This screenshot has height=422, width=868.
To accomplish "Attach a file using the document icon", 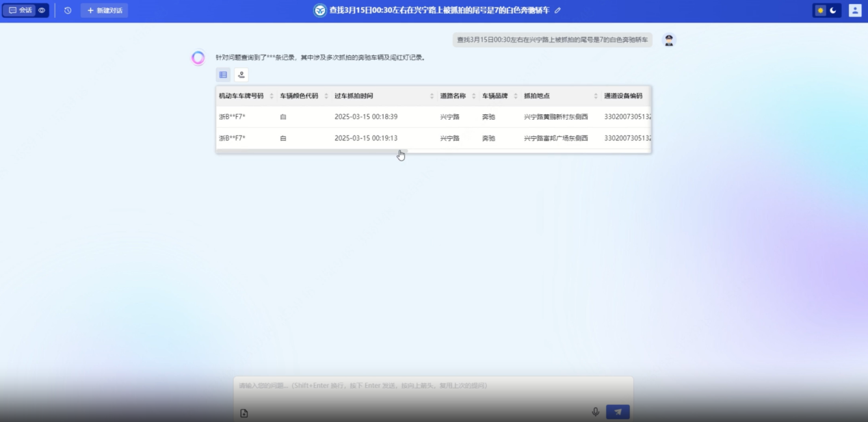I will tap(244, 412).
